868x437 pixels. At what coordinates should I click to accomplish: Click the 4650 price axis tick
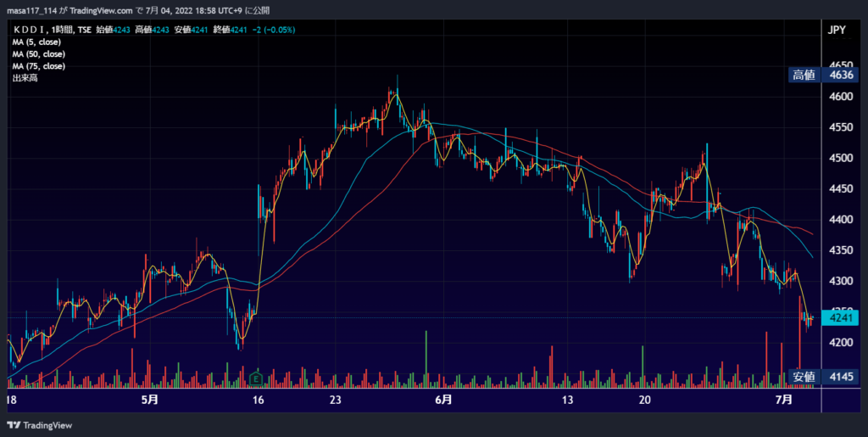840,64
